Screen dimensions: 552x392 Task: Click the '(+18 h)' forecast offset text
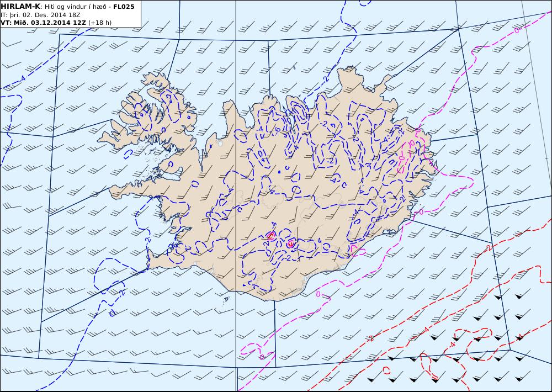click(x=100, y=23)
